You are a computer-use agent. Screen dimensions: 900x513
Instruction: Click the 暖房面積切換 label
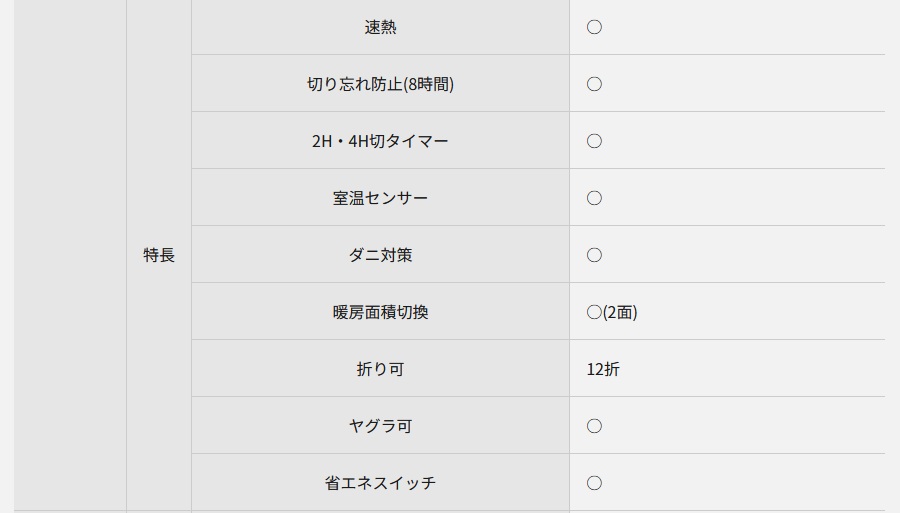[380, 312]
